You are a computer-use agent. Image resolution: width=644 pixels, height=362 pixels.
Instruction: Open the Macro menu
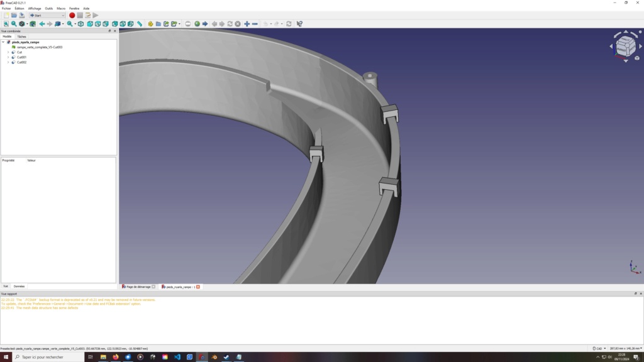[x=61, y=8]
